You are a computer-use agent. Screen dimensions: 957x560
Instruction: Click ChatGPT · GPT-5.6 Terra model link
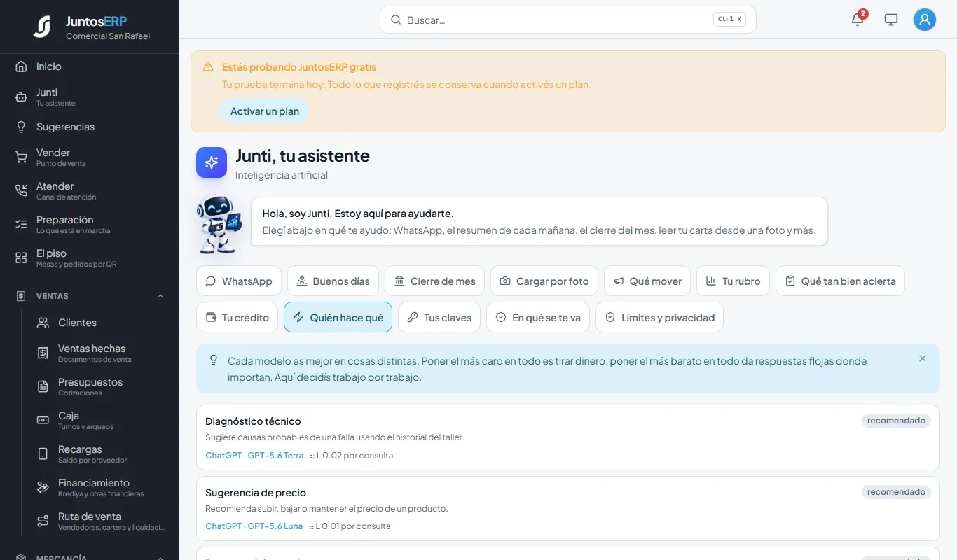click(254, 456)
